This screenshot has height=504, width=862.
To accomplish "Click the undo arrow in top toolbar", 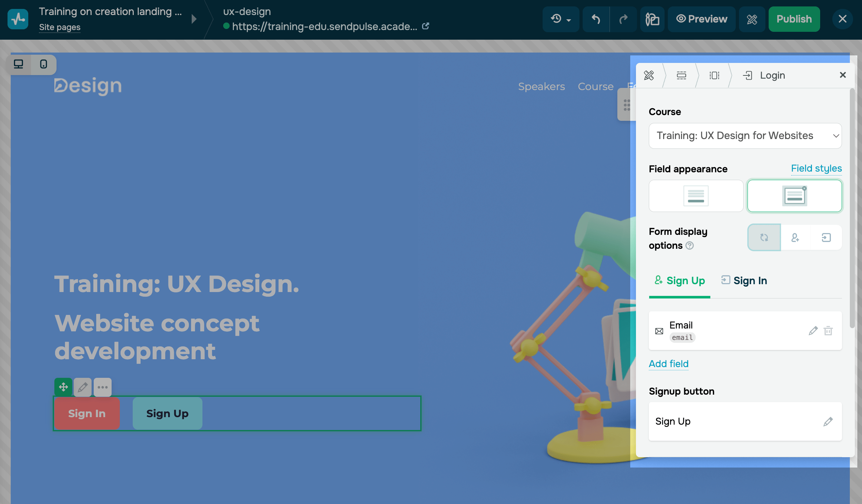I will (596, 19).
